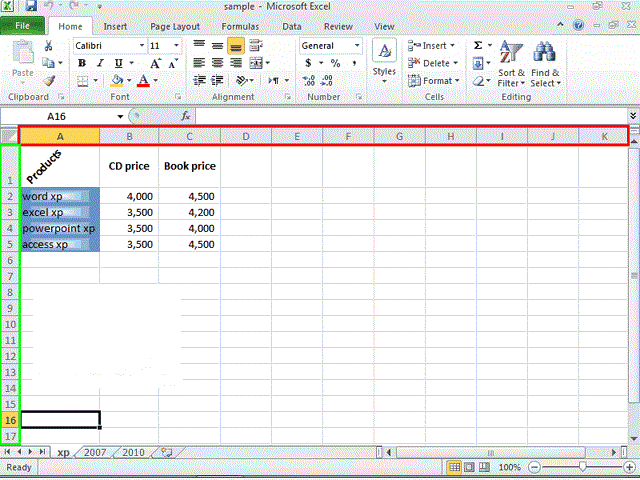
Task: Click the Borders icon
Action: (83, 81)
